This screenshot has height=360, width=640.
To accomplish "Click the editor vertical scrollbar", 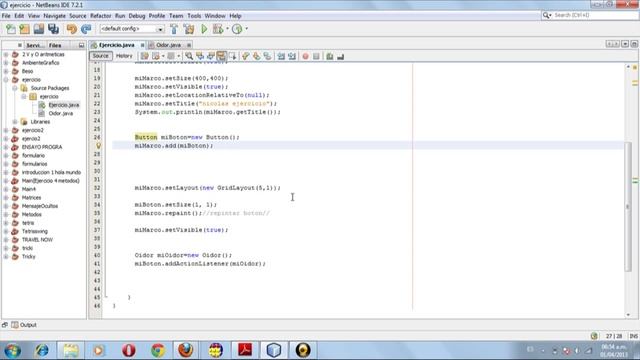I will coord(628,206).
